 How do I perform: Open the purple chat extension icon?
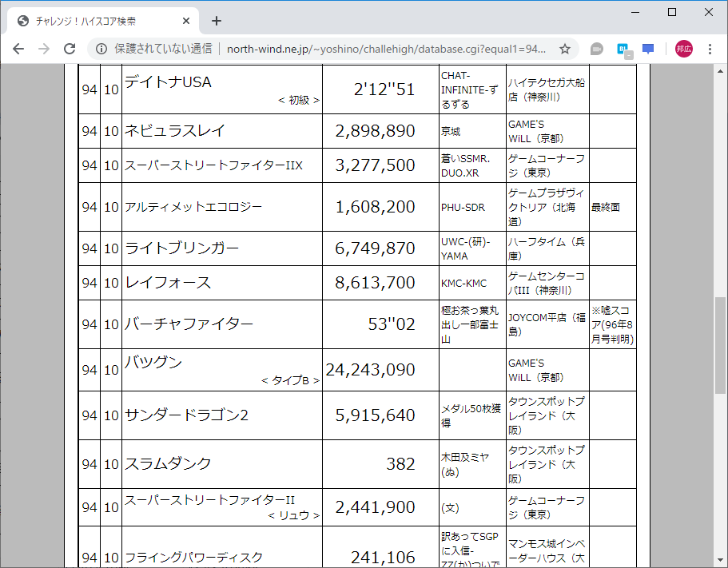tap(647, 49)
